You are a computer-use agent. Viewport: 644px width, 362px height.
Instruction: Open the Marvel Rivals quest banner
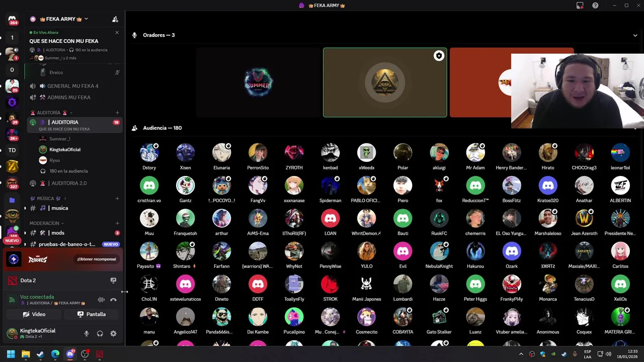(x=62, y=259)
